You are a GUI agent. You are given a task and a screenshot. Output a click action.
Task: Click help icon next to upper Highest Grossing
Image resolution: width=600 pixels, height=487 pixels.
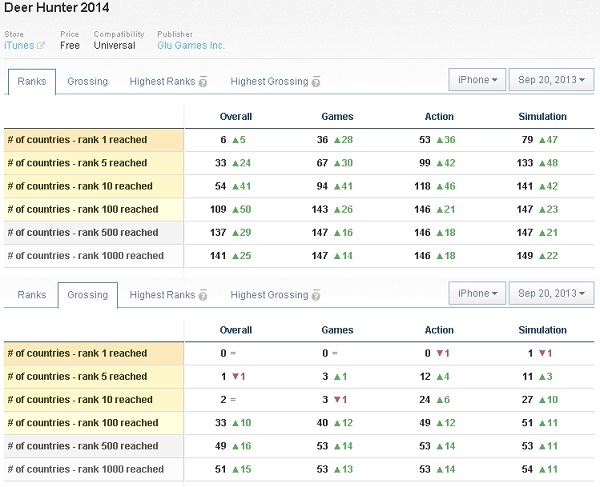tap(316, 81)
